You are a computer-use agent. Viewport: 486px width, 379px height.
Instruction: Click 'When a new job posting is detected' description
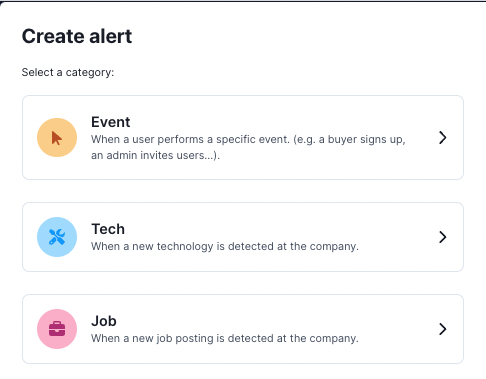(x=225, y=338)
